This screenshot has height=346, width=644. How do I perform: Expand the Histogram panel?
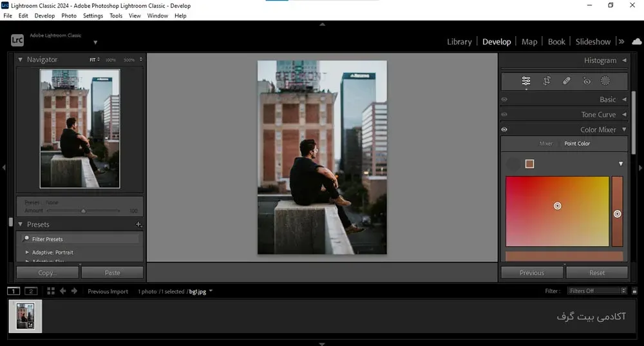tap(624, 61)
